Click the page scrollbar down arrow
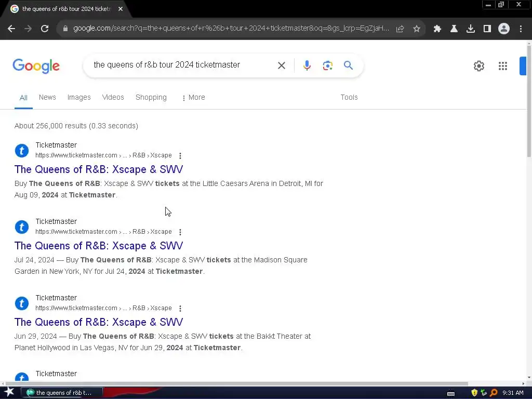The width and height of the screenshot is (532, 399). (x=529, y=377)
